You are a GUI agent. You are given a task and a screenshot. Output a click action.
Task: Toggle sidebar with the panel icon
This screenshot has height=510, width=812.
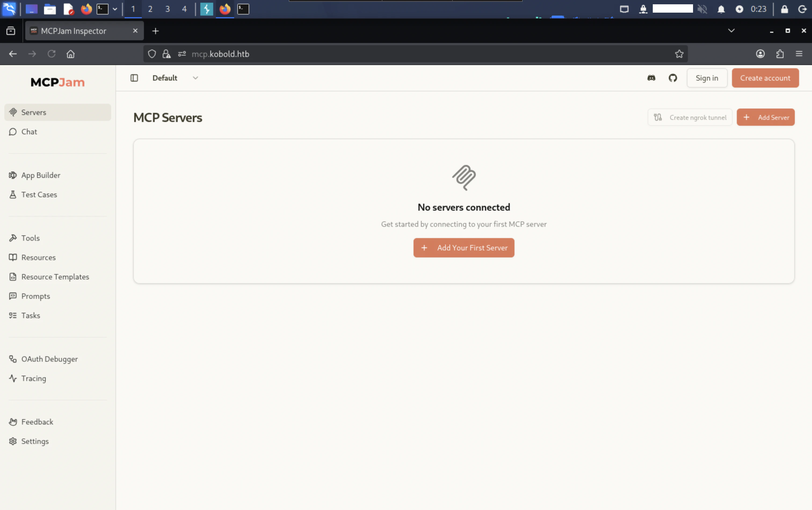pyautogui.click(x=134, y=78)
